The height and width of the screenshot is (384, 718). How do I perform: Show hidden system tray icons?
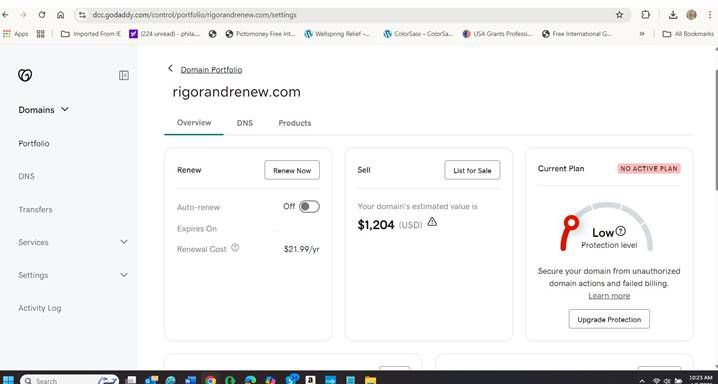tap(642, 380)
